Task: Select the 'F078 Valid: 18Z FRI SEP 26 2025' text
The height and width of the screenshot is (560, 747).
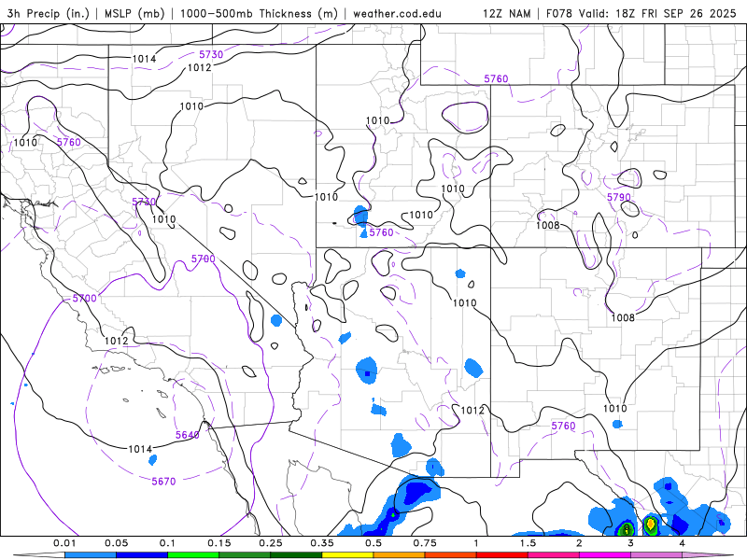Action: pos(641,13)
